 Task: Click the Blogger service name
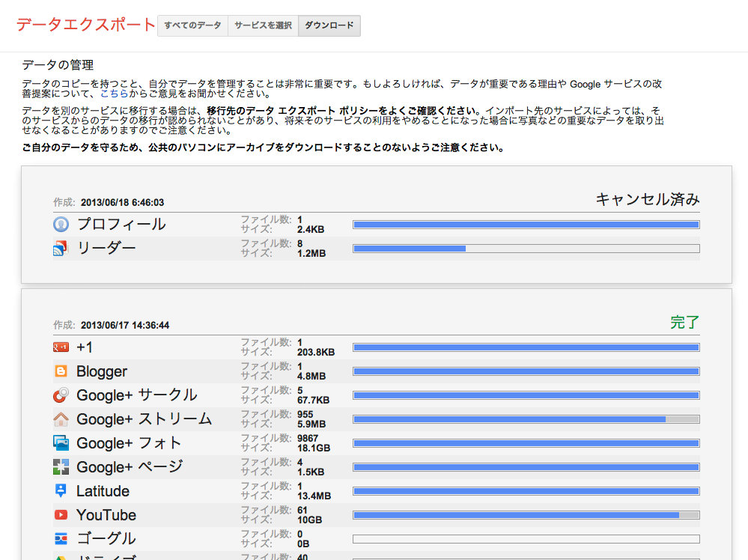point(102,371)
